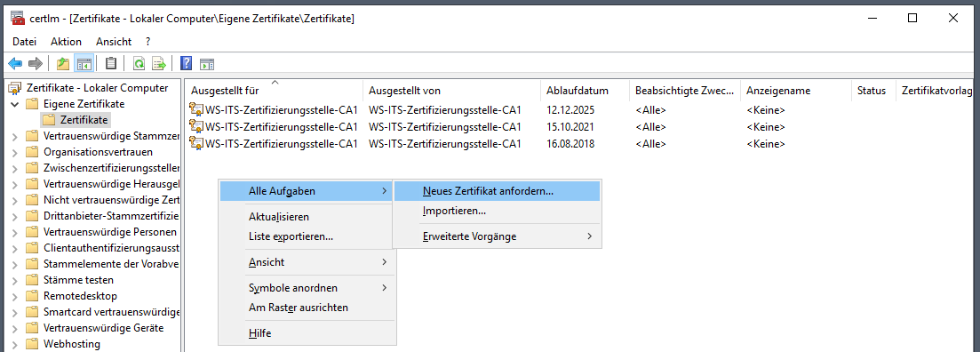Viewport: 980px width, 352px height.
Task: Click the show/hide action pane icon
Action: click(x=207, y=63)
